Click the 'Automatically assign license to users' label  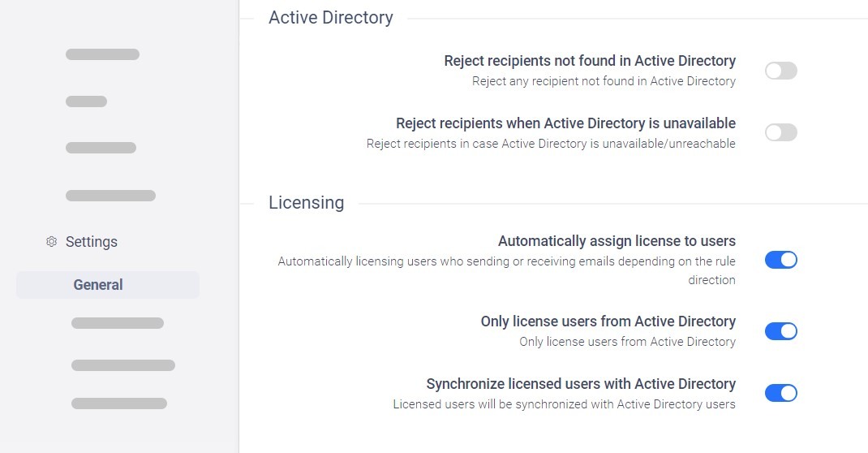click(x=617, y=241)
